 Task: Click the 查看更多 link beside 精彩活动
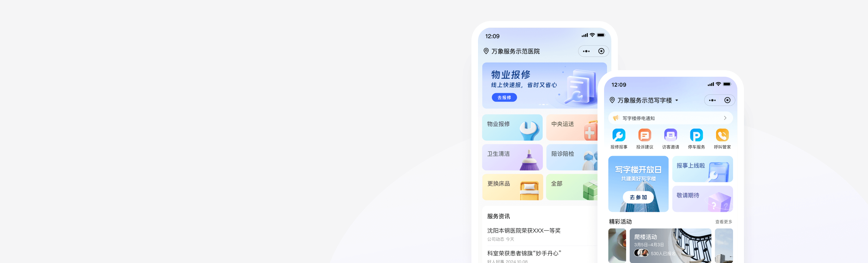click(724, 222)
